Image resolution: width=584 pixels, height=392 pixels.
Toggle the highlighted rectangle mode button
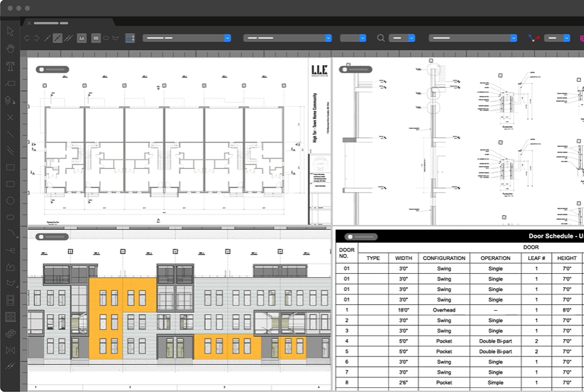(96, 38)
